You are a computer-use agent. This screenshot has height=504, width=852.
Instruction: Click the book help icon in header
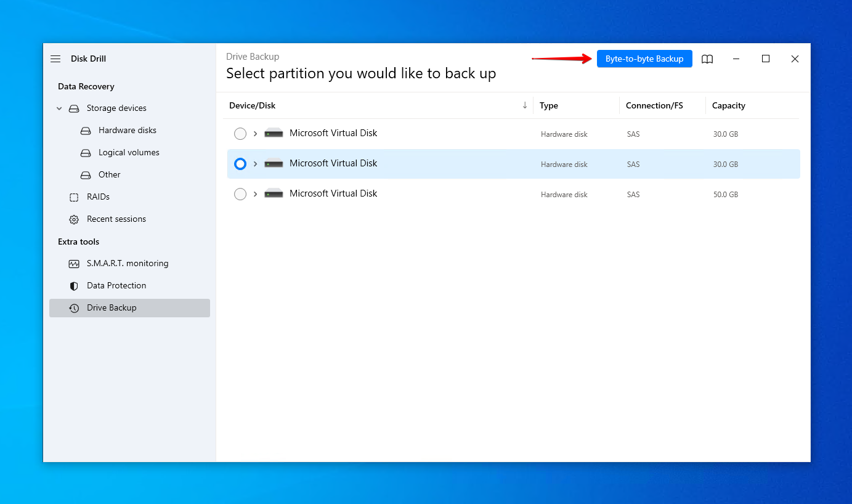point(707,59)
